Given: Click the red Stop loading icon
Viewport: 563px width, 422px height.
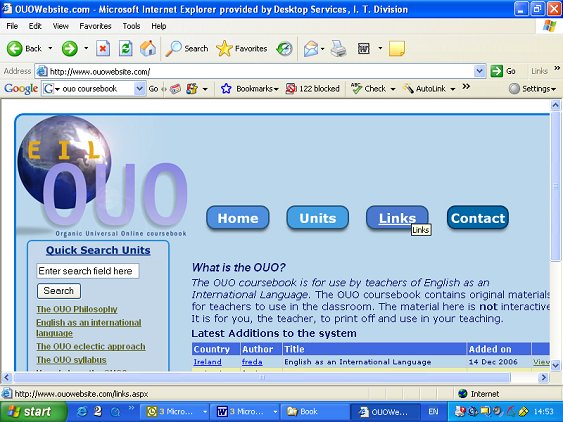Looking at the screenshot, I should (x=103, y=48).
